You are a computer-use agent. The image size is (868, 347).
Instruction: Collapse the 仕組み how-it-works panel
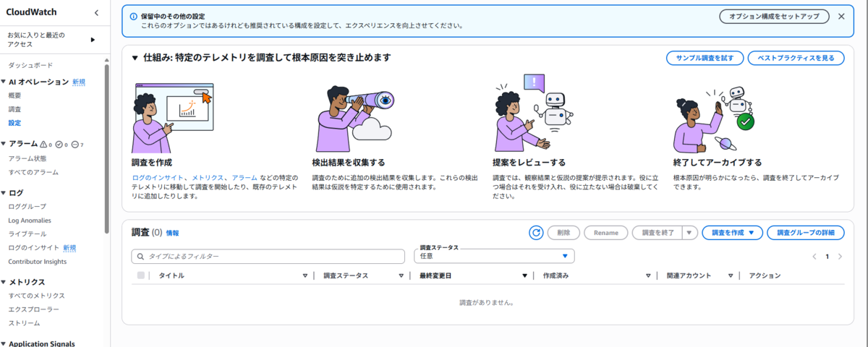click(135, 58)
